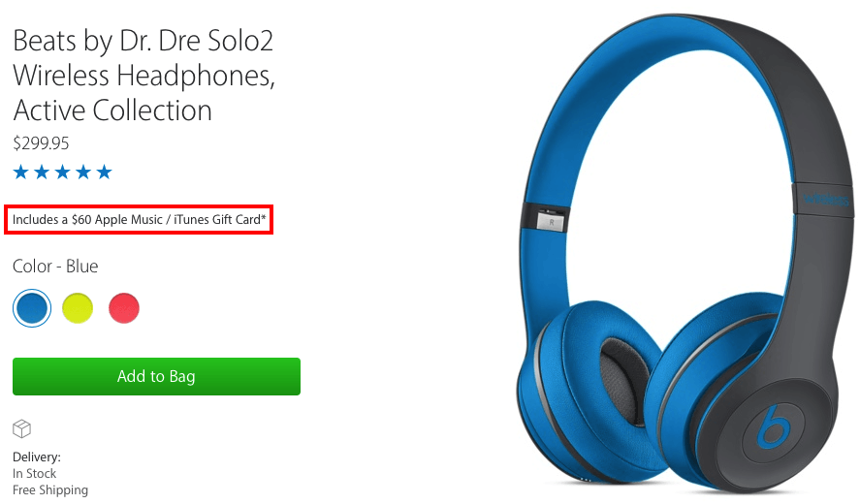Open the blue headphones product image

[x=679, y=252]
